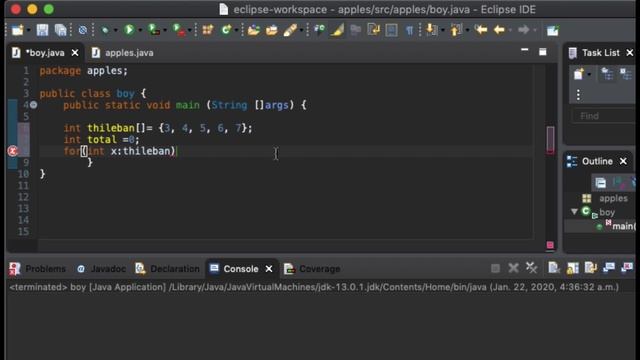Click Remove All Terminated Launches icon
640x360 pixels.
(531, 268)
